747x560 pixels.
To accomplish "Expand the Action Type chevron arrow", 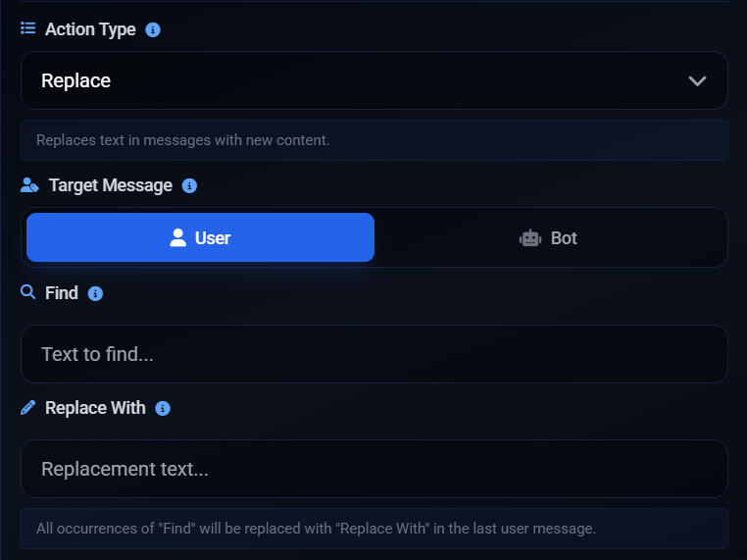I will point(697,80).
